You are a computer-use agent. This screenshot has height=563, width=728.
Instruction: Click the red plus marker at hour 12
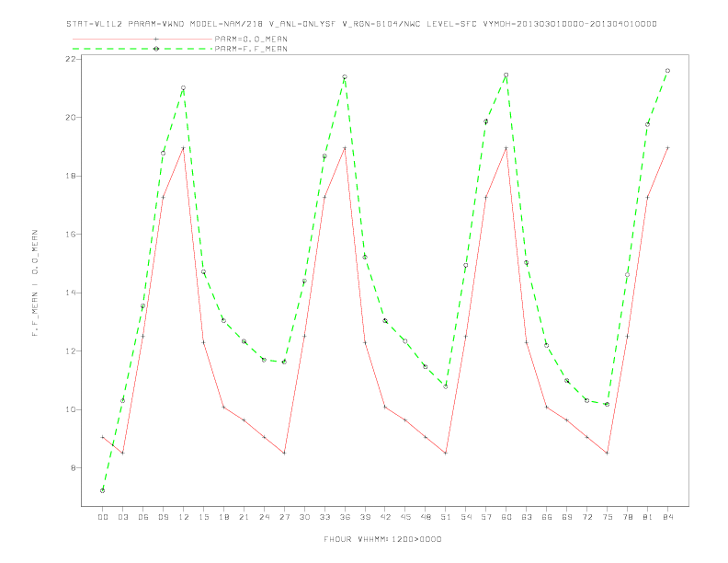pyautogui.click(x=184, y=148)
